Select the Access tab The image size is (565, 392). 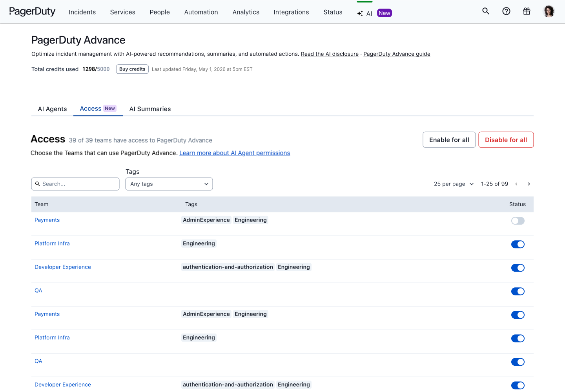coord(98,109)
